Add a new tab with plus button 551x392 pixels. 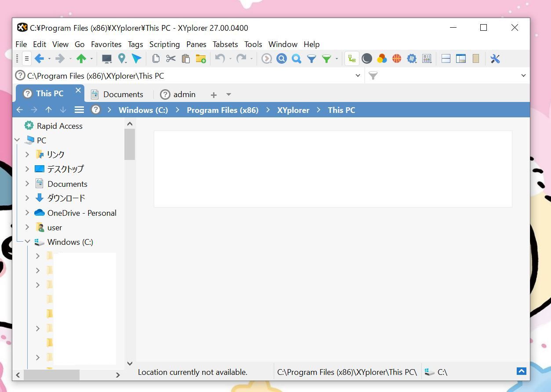coord(214,94)
